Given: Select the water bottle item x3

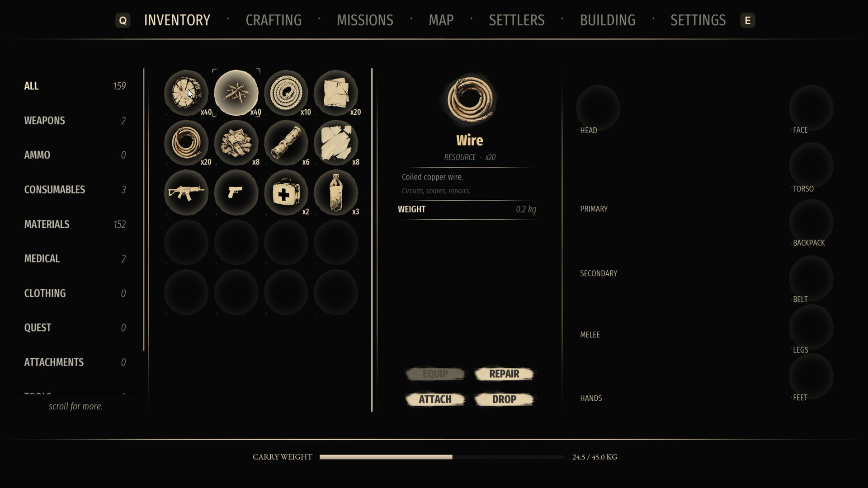Looking at the screenshot, I should 336,192.
